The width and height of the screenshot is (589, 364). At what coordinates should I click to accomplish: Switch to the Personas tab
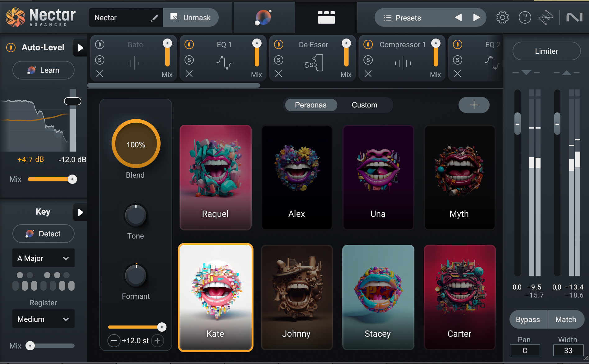click(x=311, y=105)
